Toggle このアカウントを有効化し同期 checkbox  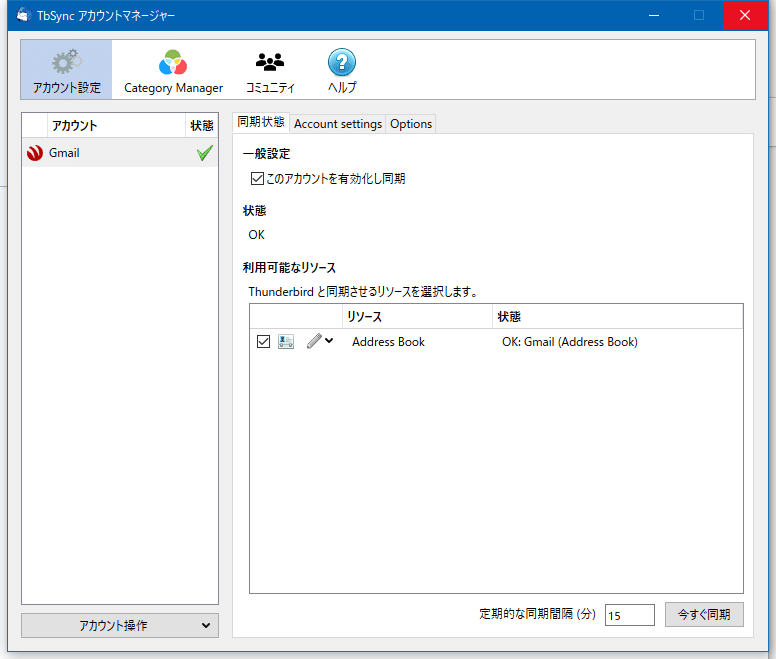[257, 179]
